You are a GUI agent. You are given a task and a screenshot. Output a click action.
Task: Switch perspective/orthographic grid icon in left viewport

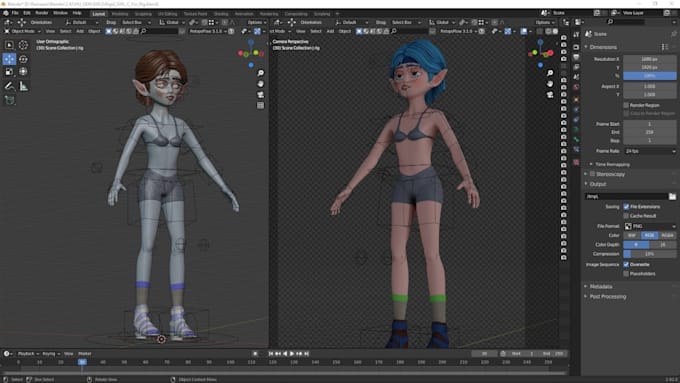coord(260,105)
